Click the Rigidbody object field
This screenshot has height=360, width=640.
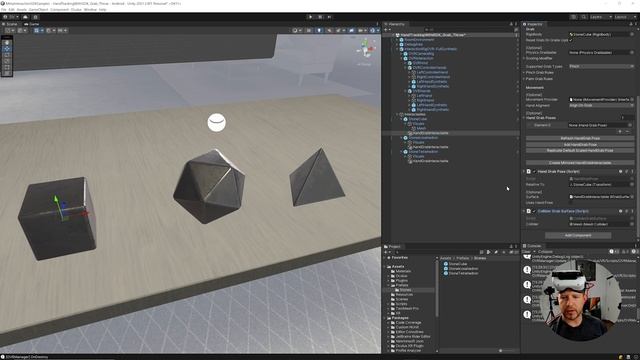point(602,34)
